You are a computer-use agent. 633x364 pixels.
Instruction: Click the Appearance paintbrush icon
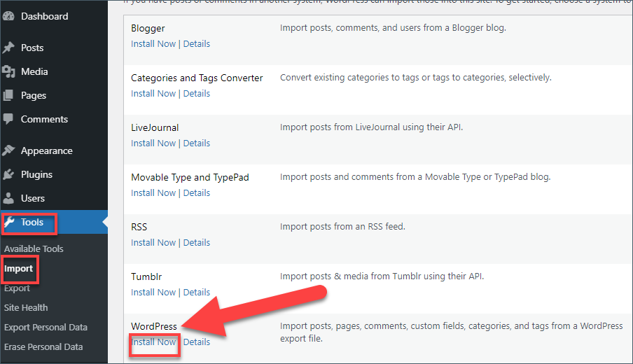pos(8,150)
